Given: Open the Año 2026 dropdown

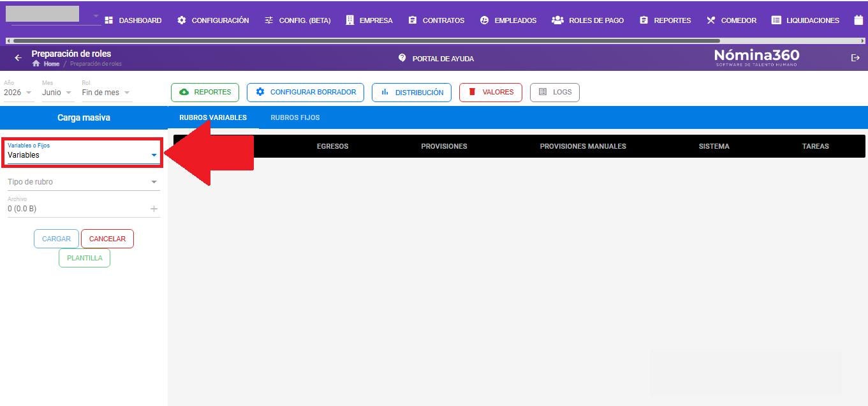Looking at the screenshot, I should point(18,93).
